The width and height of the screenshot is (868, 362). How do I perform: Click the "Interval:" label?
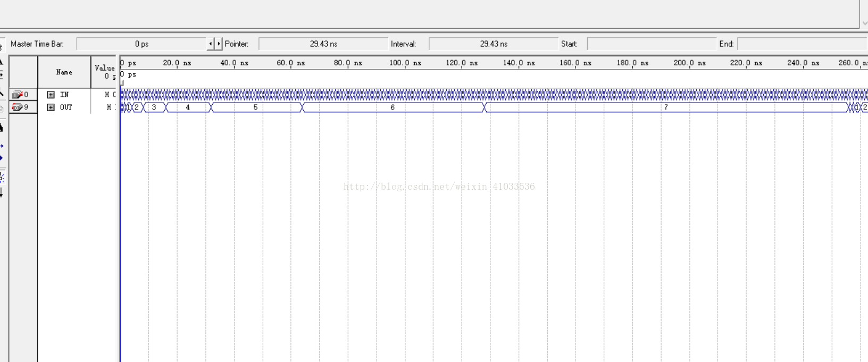click(x=403, y=44)
